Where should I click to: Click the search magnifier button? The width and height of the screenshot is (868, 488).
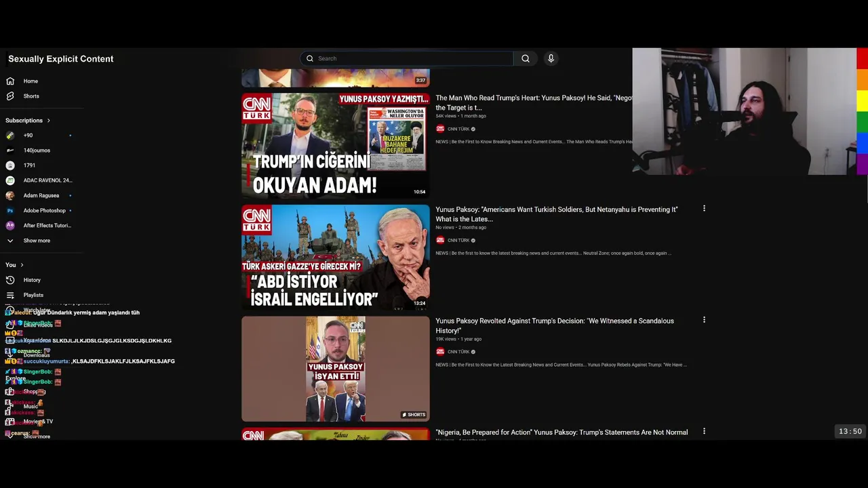526,58
